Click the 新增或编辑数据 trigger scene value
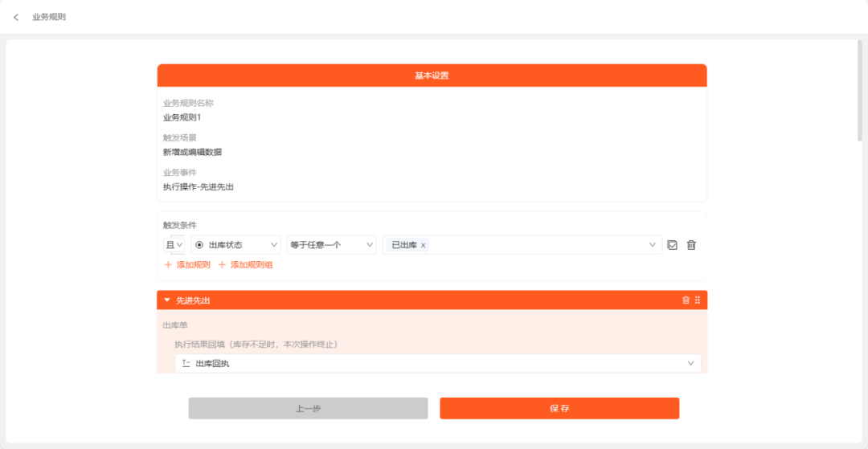Screen dimensions: 868x449 click(x=193, y=152)
